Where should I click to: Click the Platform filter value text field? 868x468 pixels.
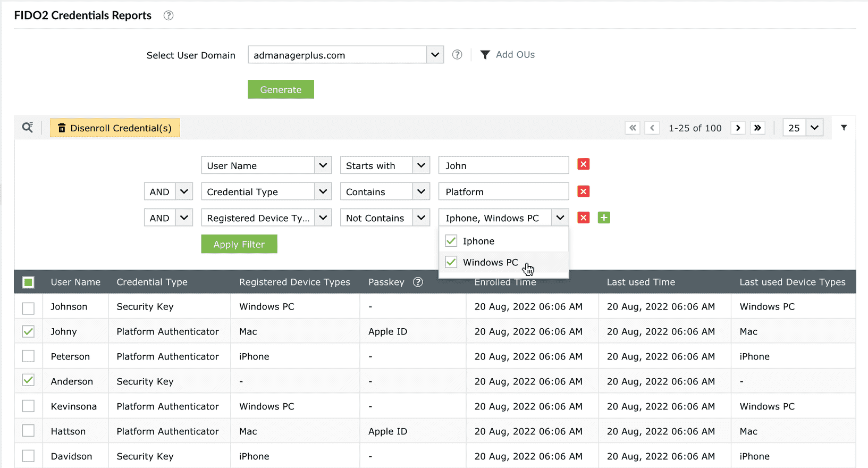tap(503, 192)
